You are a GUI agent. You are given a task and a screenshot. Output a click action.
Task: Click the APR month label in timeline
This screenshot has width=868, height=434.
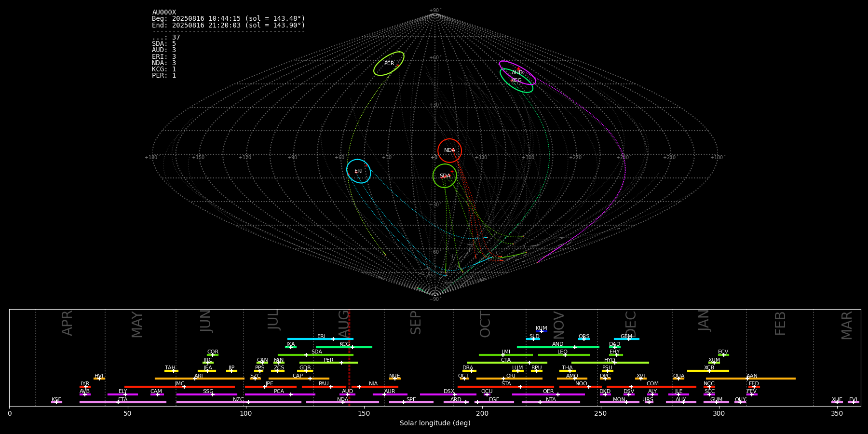pos(67,323)
